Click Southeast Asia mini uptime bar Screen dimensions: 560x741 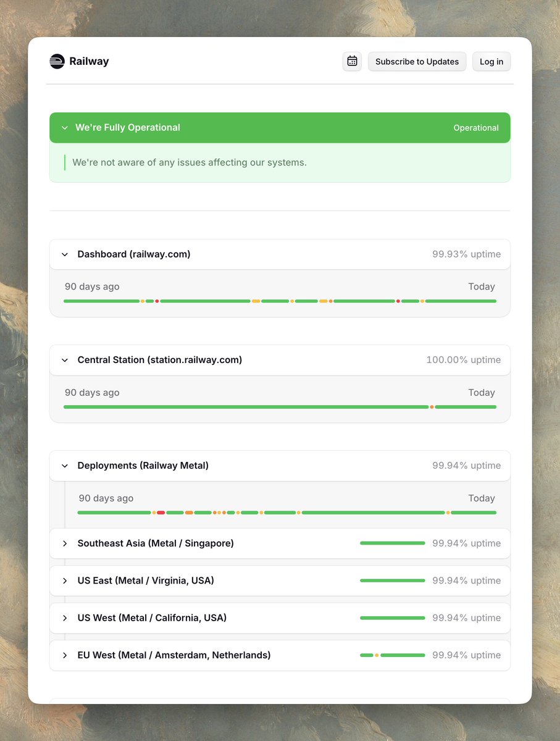click(393, 543)
